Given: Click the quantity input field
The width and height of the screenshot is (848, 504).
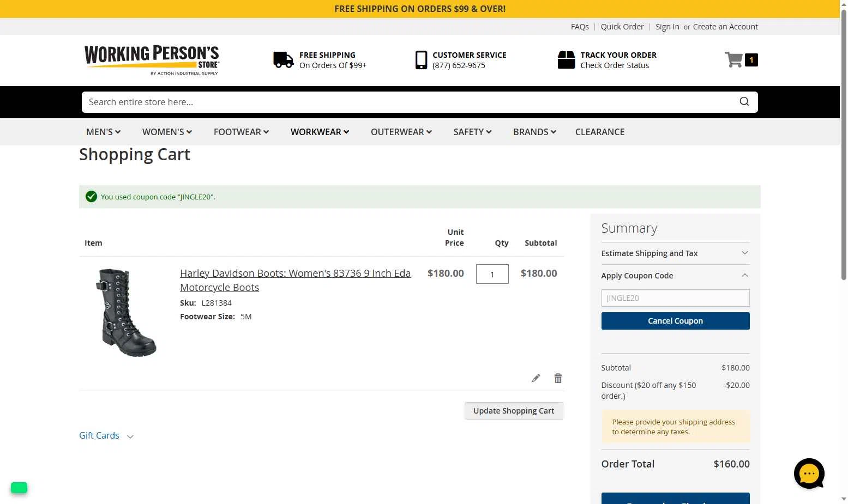Looking at the screenshot, I should pos(492,274).
